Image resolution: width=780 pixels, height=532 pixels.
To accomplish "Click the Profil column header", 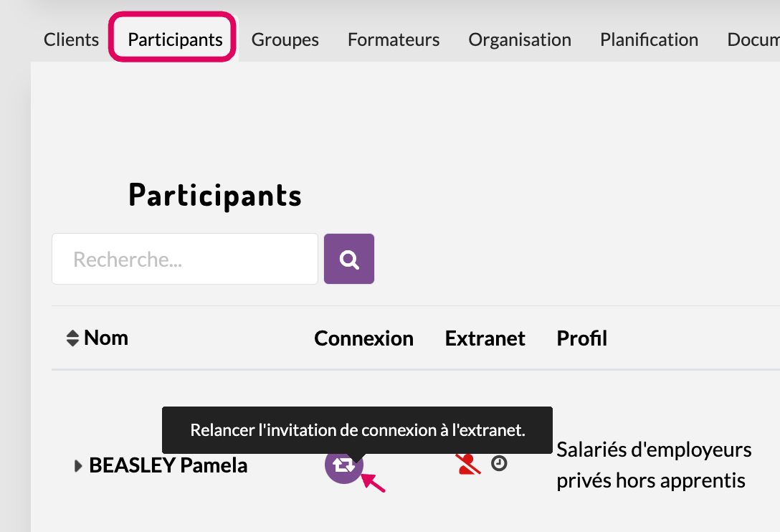I will 581,338.
